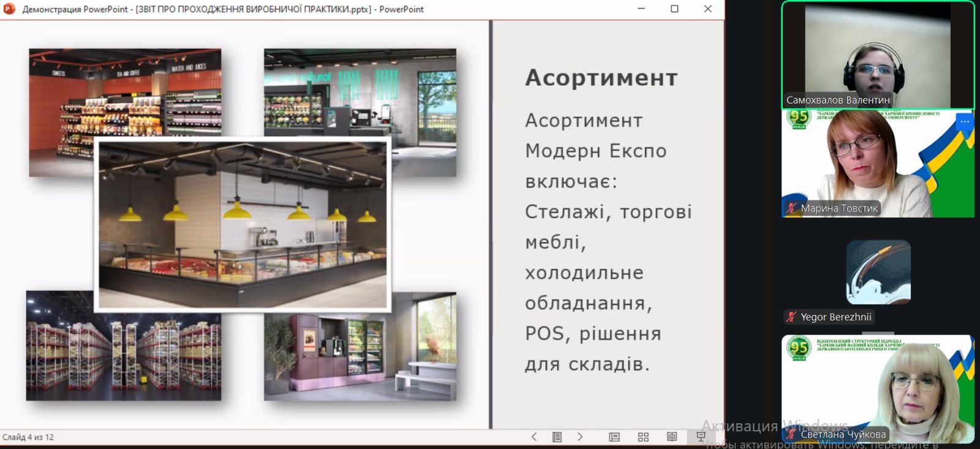
Task: Click muted mic icon beside Светлана Чуйкова
Action: 792,434
